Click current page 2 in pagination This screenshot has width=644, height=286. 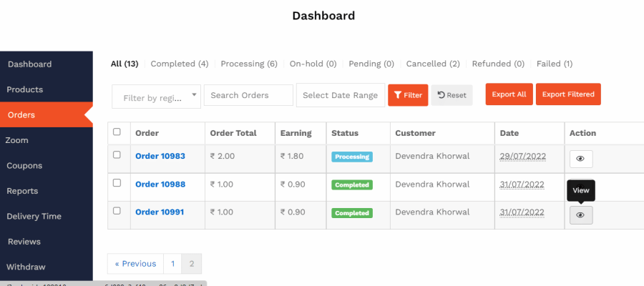coord(191,263)
